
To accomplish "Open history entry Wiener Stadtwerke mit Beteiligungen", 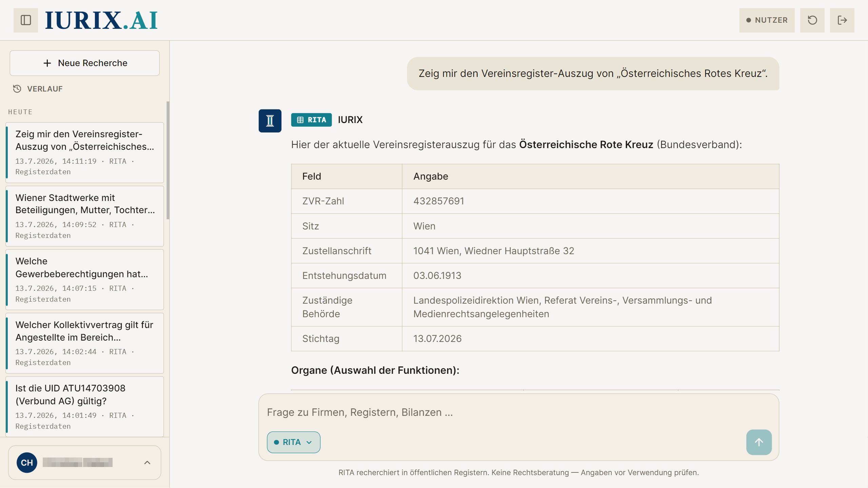I will [x=85, y=216].
